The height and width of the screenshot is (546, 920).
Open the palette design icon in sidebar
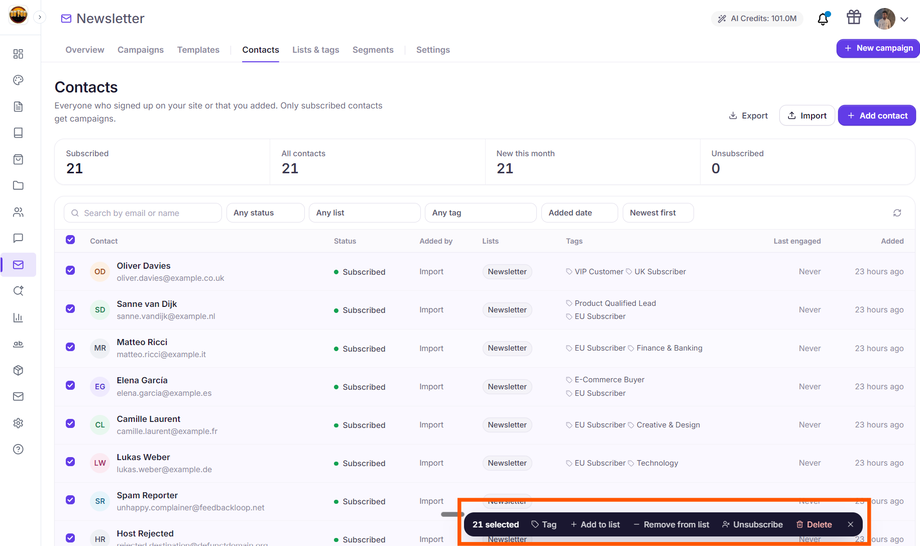(x=18, y=80)
